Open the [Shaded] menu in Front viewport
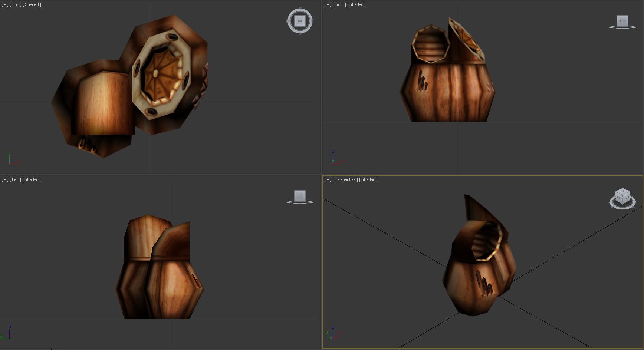The width and height of the screenshot is (644, 350). point(356,4)
